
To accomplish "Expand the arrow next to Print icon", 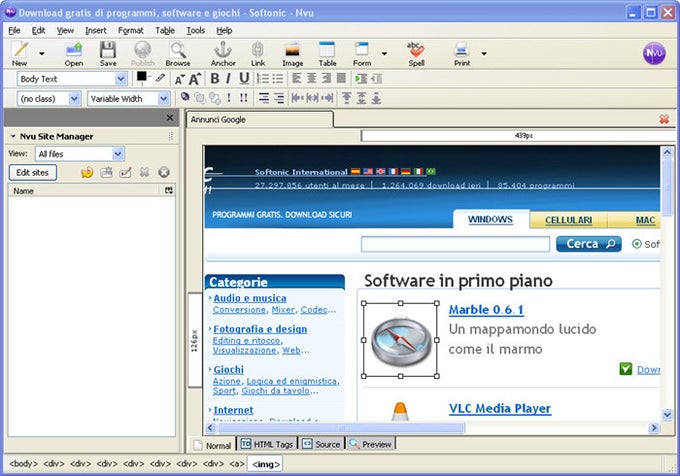I will pos(484,53).
